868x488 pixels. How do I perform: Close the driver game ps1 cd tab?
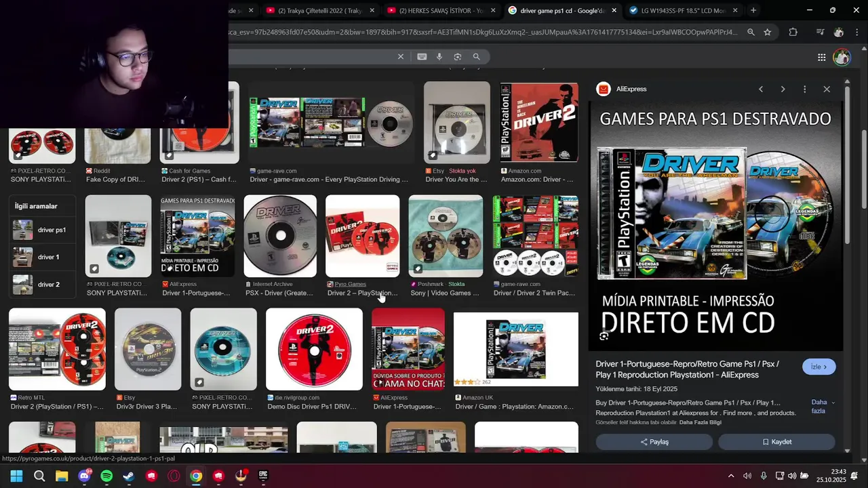click(x=614, y=10)
